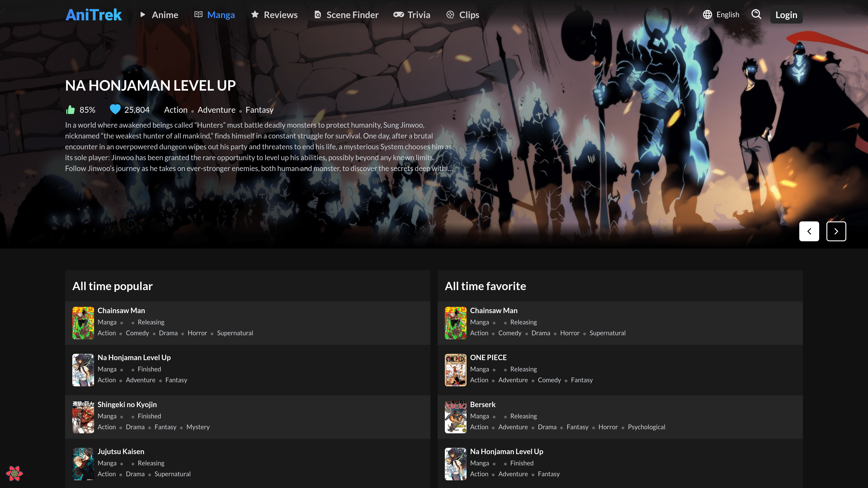Viewport: 868px width, 488px height.
Task: Click the search magnifier icon
Action: click(x=756, y=14)
